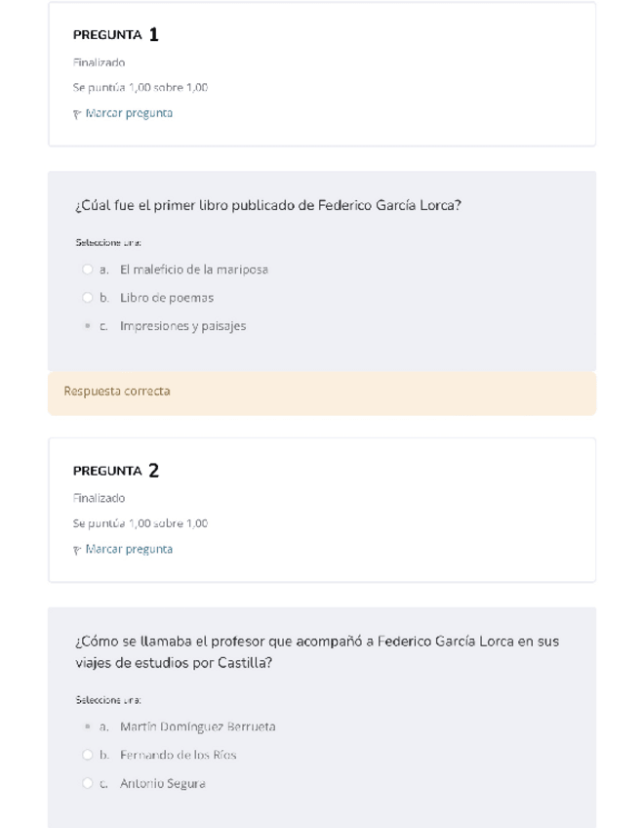
Task: Click the score text in Pregunta 1 box
Action: pyautogui.click(x=140, y=88)
